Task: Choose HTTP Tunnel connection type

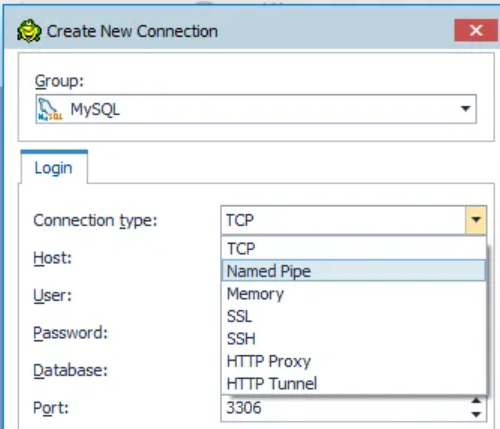Action: [353, 383]
